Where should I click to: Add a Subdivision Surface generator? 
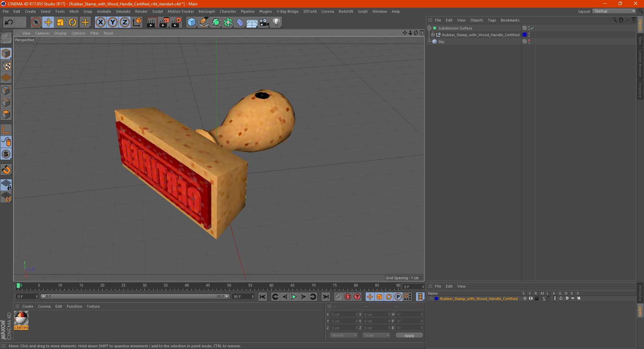tap(216, 22)
